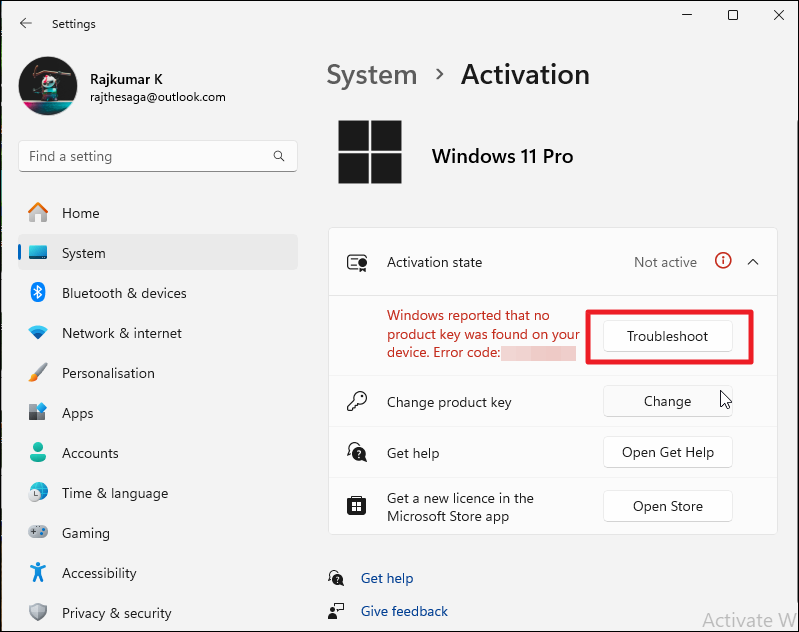Open the Get help link at bottom
The image size is (799, 632).
pos(387,578)
